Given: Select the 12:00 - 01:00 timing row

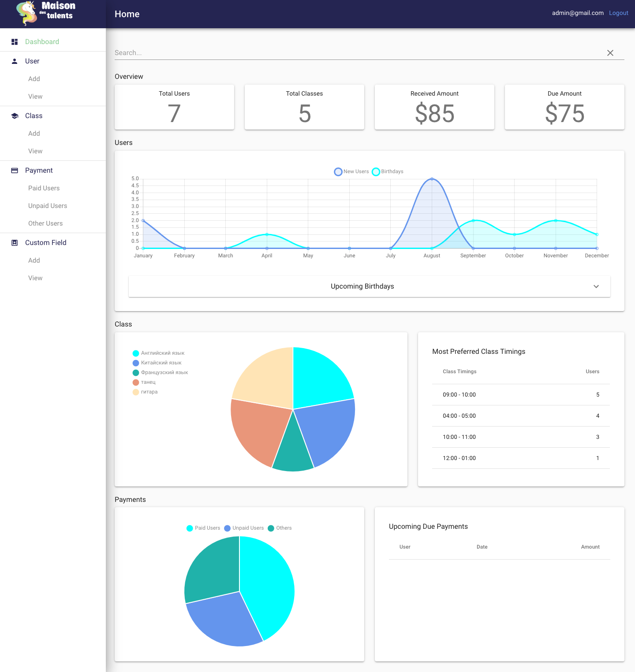Looking at the screenshot, I should pyautogui.click(x=521, y=458).
